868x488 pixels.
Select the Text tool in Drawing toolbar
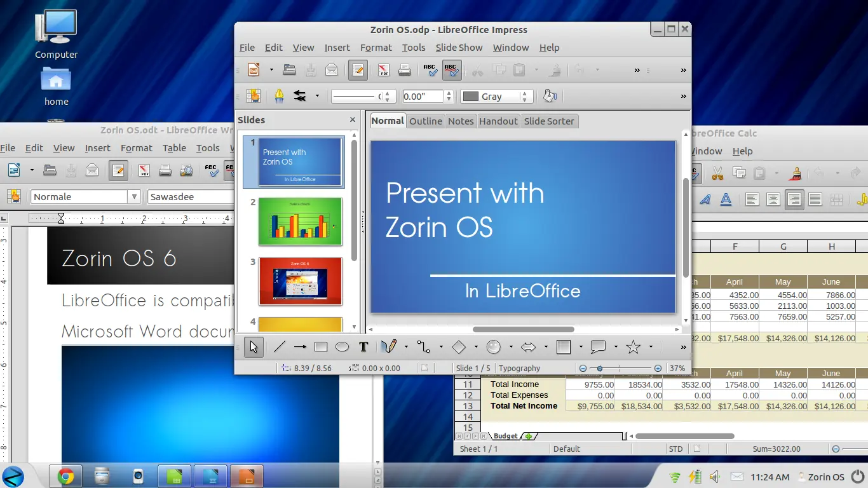click(x=363, y=347)
